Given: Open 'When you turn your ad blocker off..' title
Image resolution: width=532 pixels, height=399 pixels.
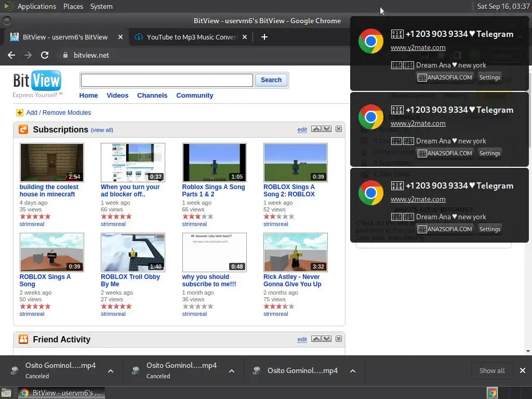Looking at the screenshot, I should 130,190.
